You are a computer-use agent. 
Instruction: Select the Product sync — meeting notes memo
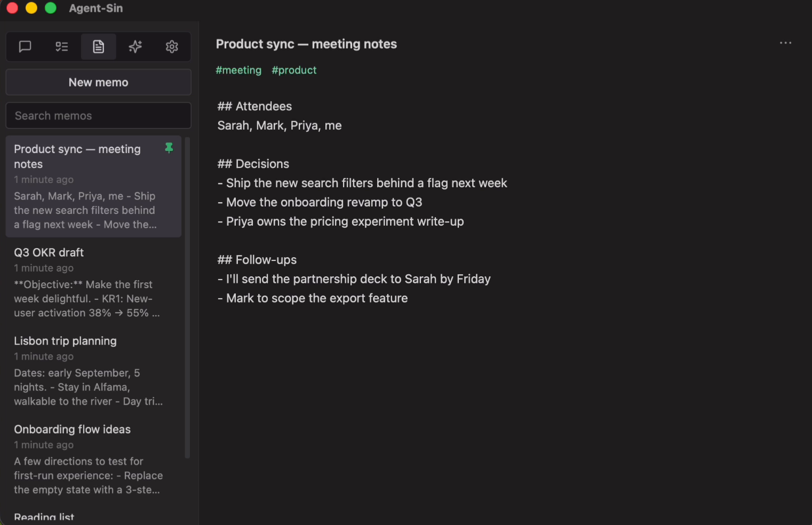tap(94, 186)
